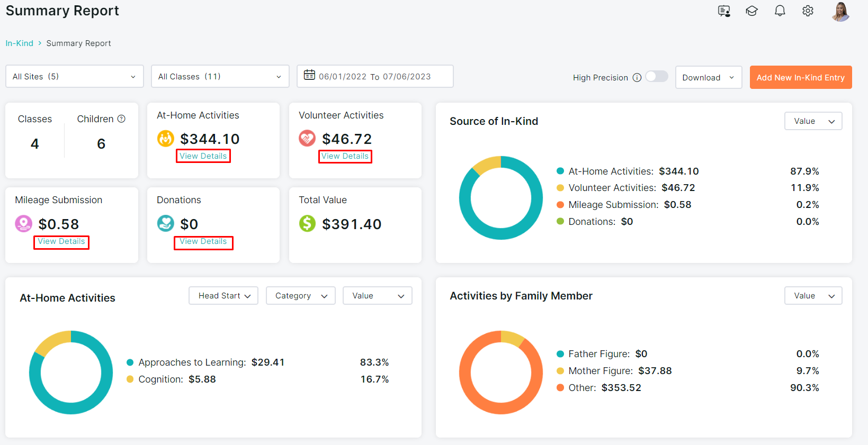Open the Category dropdown in At-Home Activities
The height and width of the screenshot is (445, 868).
tap(301, 296)
